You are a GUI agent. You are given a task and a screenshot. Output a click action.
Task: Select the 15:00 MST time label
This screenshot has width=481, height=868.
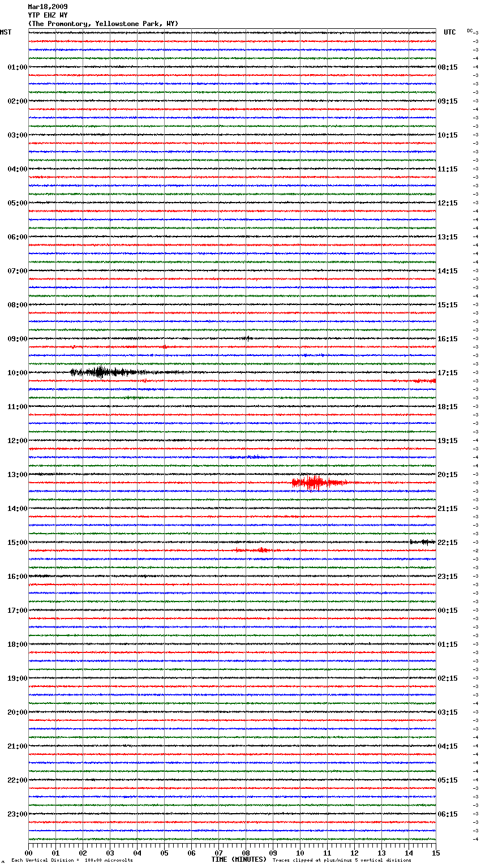point(17,543)
